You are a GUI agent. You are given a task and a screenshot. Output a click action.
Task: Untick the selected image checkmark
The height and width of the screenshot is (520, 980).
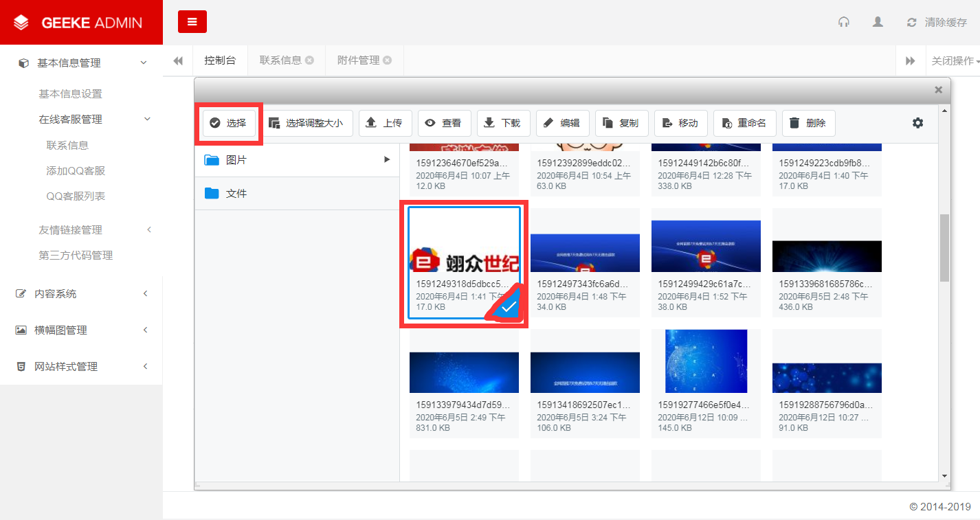[509, 308]
